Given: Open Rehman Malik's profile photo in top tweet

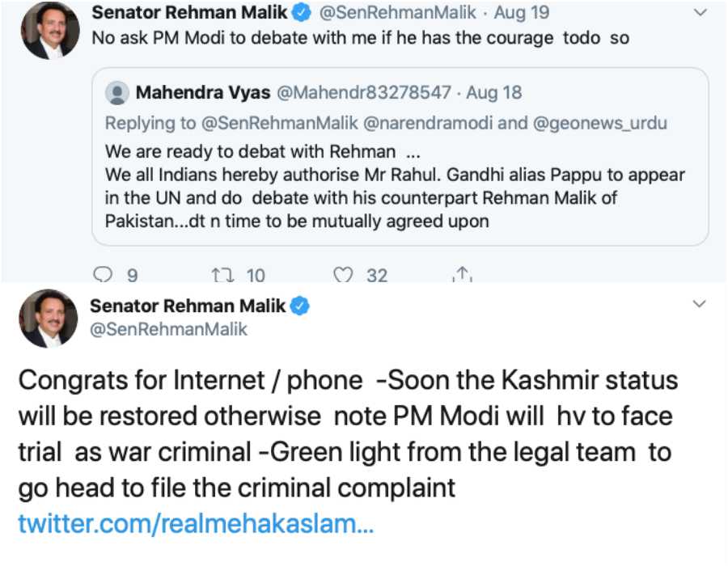Looking at the screenshot, I should (x=50, y=31).
